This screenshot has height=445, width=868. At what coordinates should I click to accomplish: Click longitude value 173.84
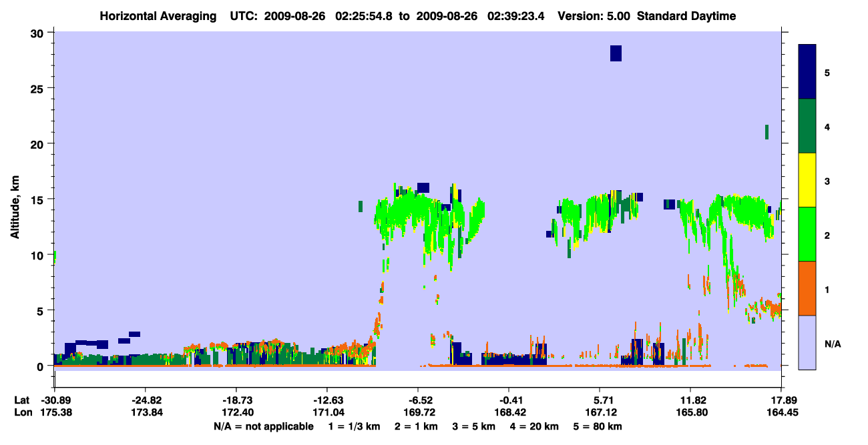point(146,412)
